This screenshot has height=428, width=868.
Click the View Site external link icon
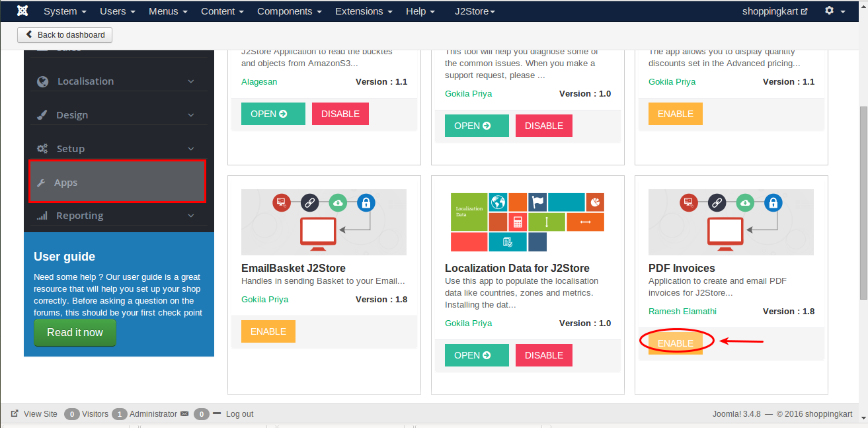tap(15, 413)
